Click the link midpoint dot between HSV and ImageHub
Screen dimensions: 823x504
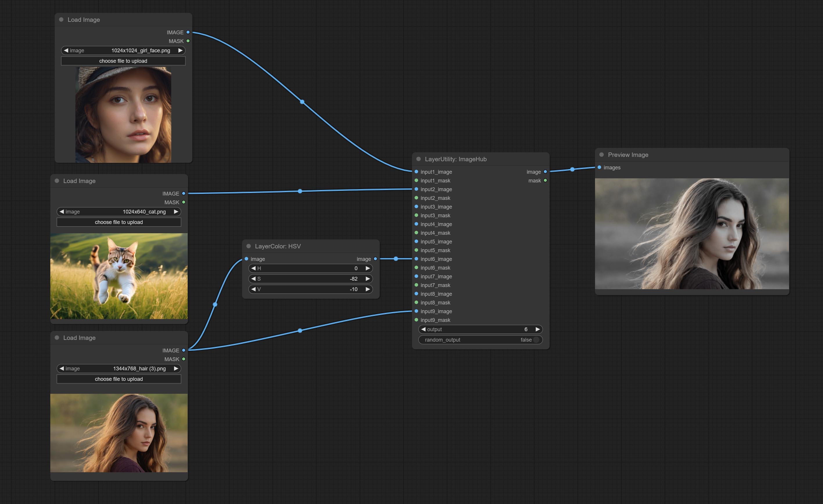396,259
